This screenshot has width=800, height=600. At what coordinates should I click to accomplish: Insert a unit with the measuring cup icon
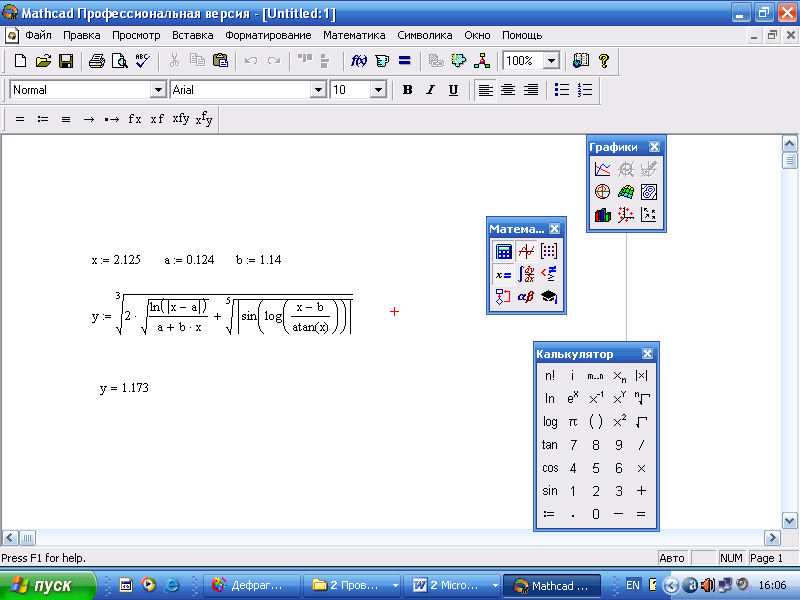pos(382,61)
